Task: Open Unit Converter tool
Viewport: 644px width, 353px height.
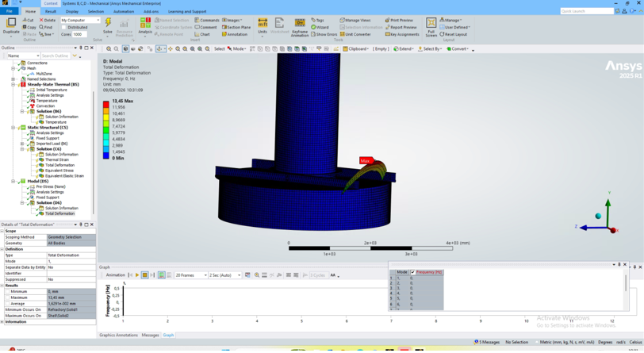Action: pyautogui.click(x=355, y=34)
